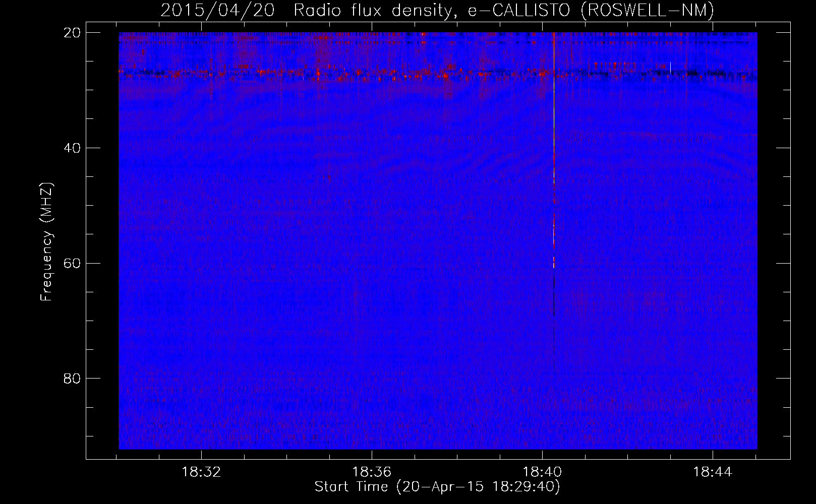The height and width of the screenshot is (504, 816).
Task: Click the frequency tick label "20"
Action: [x=72, y=33]
